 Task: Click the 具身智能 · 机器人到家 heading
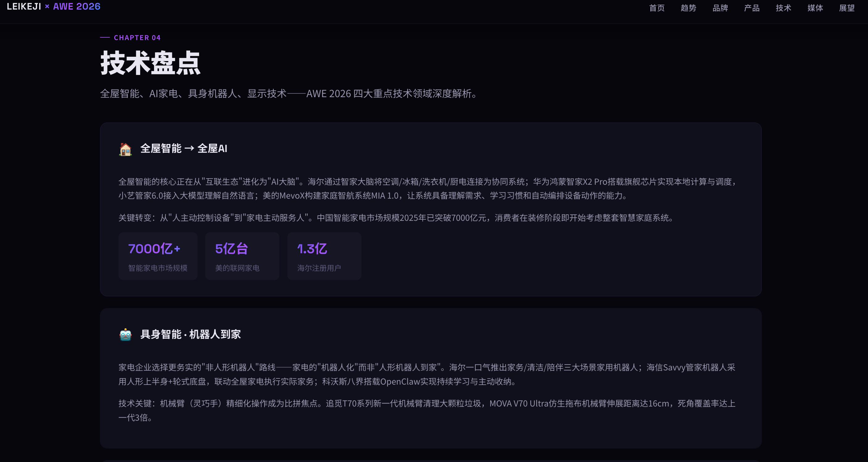coord(190,334)
